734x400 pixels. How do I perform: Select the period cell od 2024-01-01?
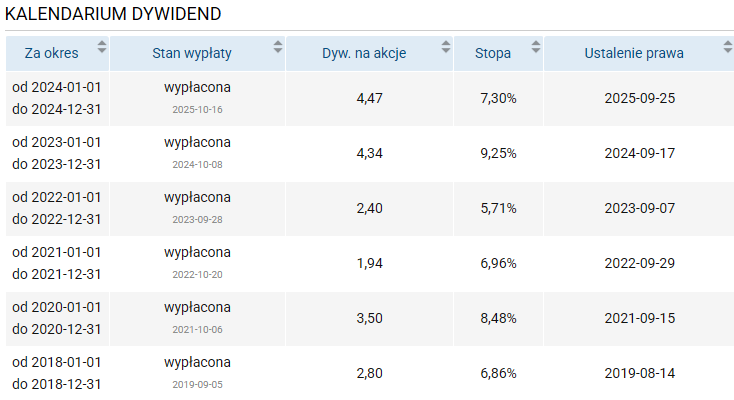click(x=57, y=87)
